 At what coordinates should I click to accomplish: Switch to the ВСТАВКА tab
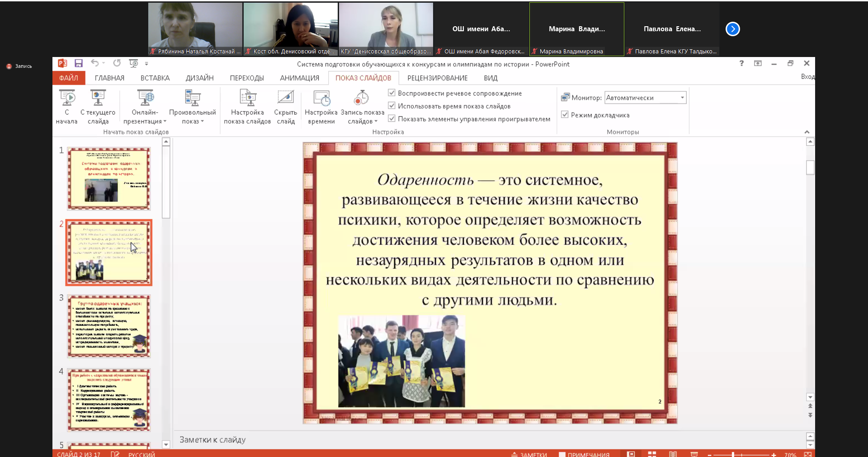(155, 78)
